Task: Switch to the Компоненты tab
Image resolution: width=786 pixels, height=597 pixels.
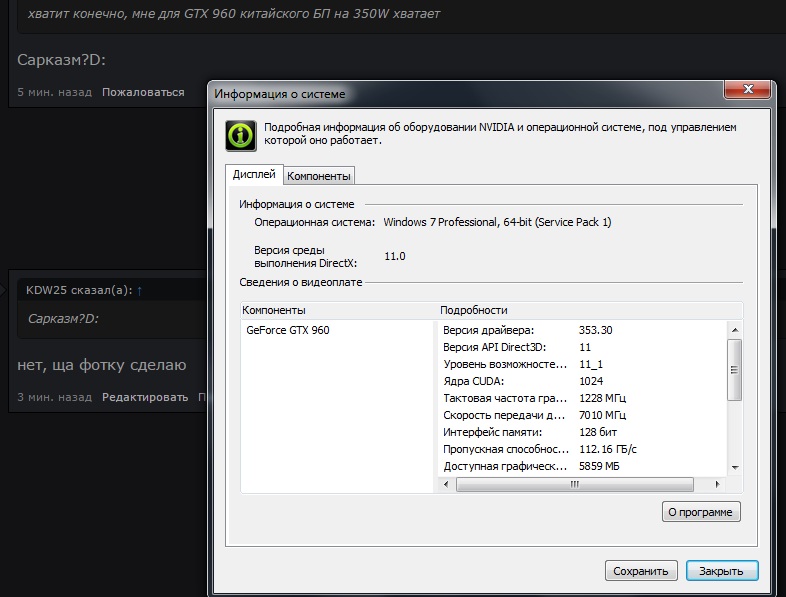Action: click(x=319, y=176)
